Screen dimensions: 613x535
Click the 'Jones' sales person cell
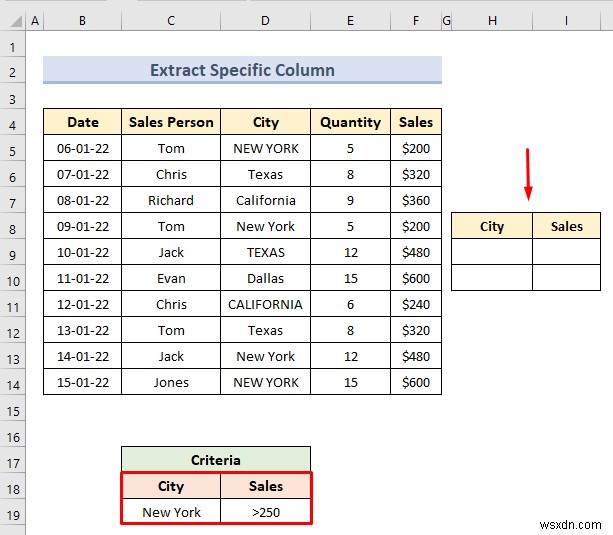point(171,382)
